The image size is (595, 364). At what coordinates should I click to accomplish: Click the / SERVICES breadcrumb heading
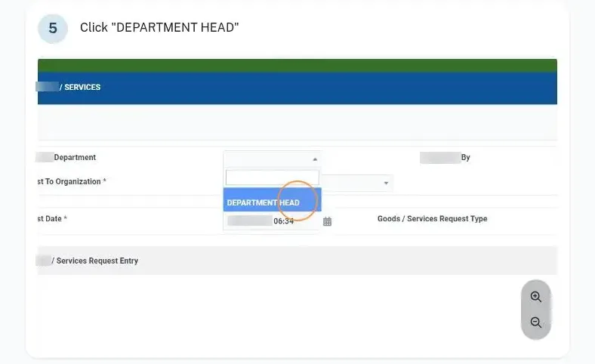(80, 88)
